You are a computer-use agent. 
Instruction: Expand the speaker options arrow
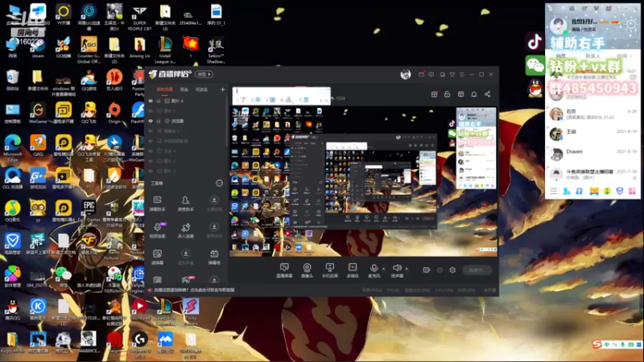tap(407, 269)
